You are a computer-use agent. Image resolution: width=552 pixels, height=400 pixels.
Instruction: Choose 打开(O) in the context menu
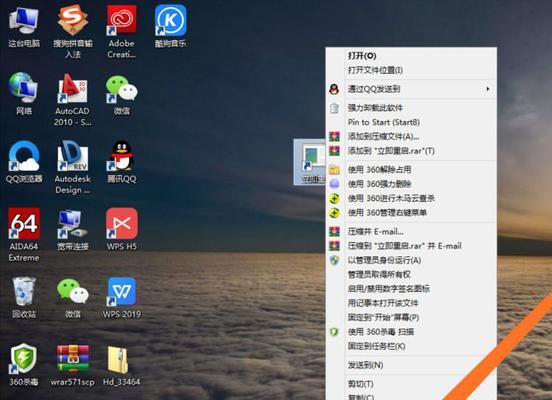click(411, 56)
